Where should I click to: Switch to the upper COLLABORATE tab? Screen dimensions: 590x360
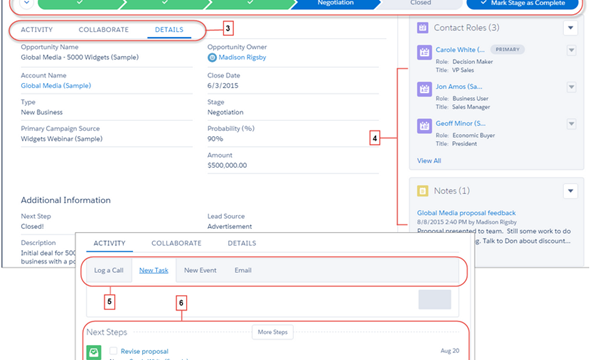[x=103, y=30]
